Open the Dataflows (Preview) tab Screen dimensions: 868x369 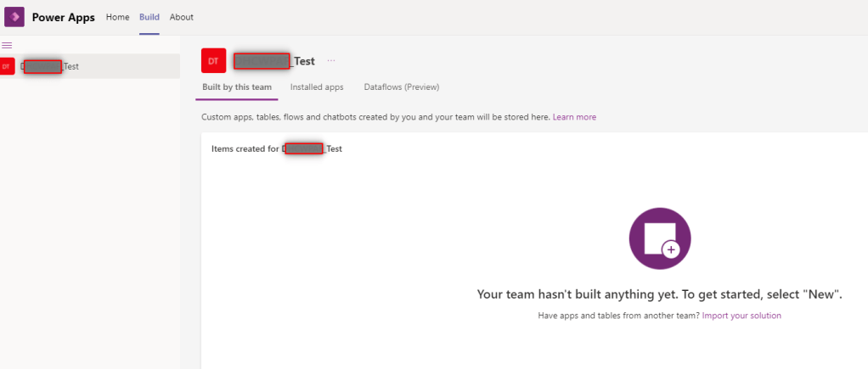[x=401, y=87]
